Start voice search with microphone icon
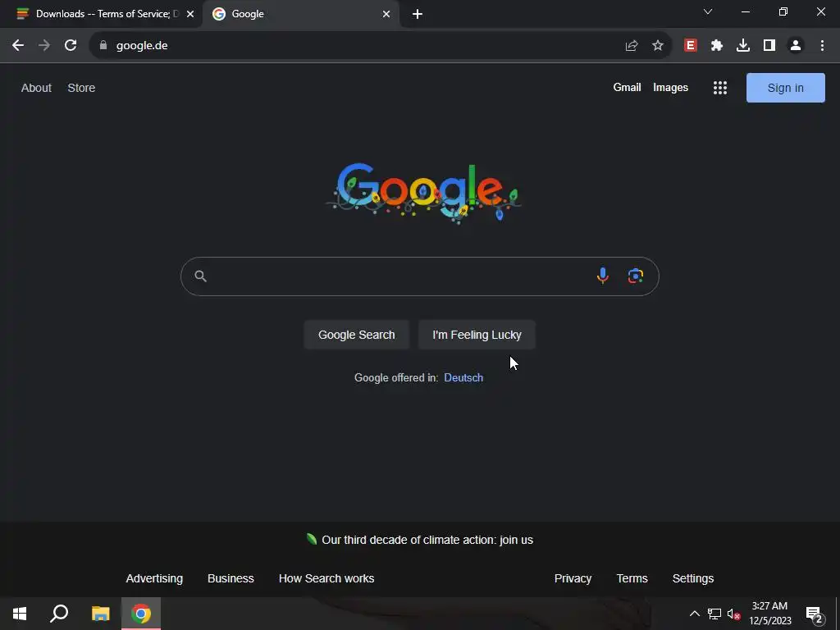840x630 pixels. [603, 276]
